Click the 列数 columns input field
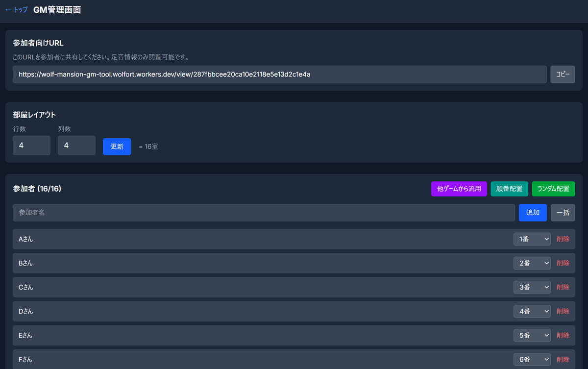The image size is (588, 369). (76, 146)
